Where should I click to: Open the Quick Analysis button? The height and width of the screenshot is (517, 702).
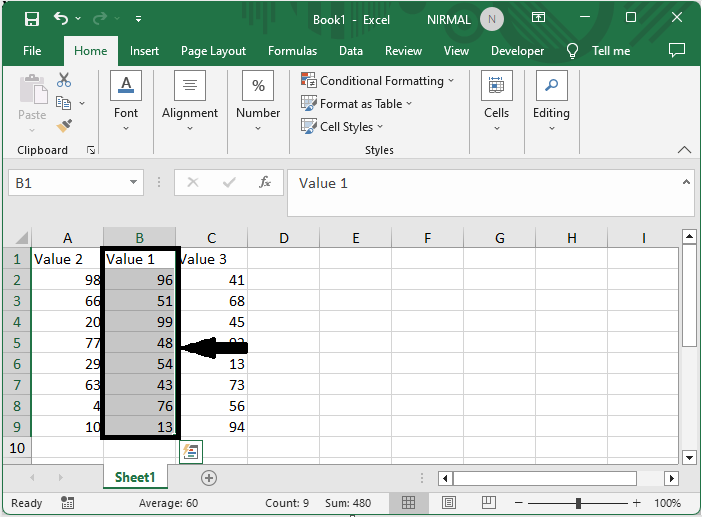[191, 452]
